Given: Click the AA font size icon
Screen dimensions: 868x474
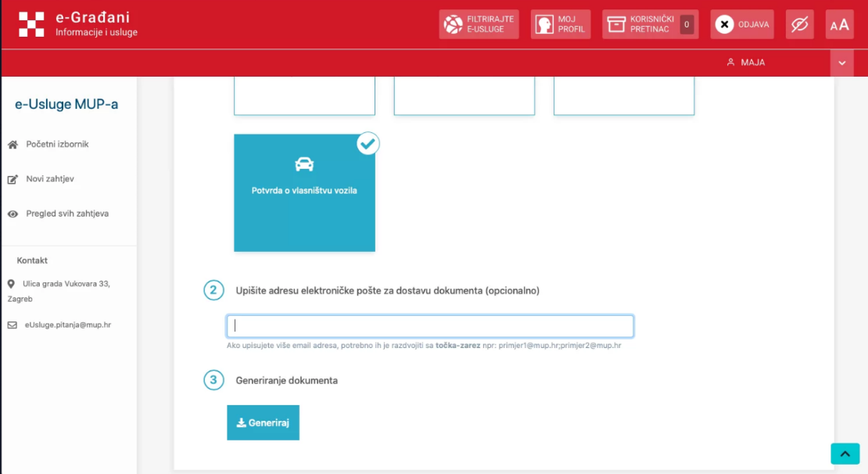Looking at the screenshot, I should (x=839, y=25).
